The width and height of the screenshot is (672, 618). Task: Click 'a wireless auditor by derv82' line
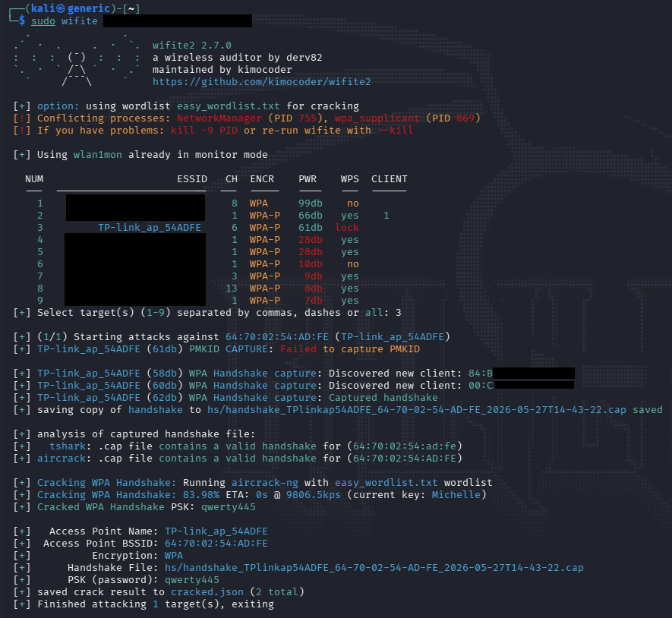point(237,58)
